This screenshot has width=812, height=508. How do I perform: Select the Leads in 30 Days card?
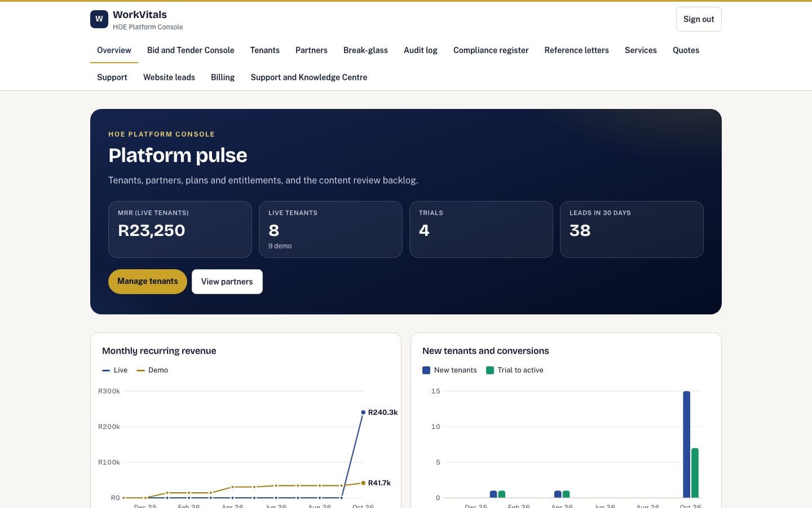[632, 229]
